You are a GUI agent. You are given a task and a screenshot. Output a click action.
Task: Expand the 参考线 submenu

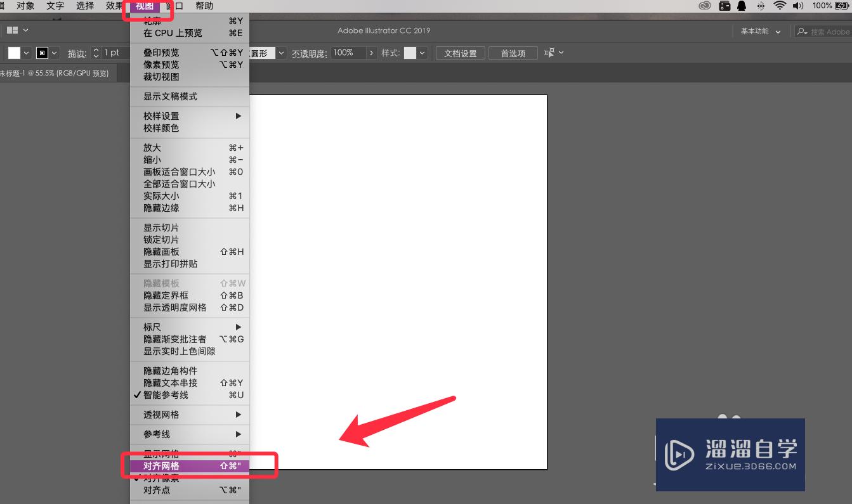[x=190, y=434]
